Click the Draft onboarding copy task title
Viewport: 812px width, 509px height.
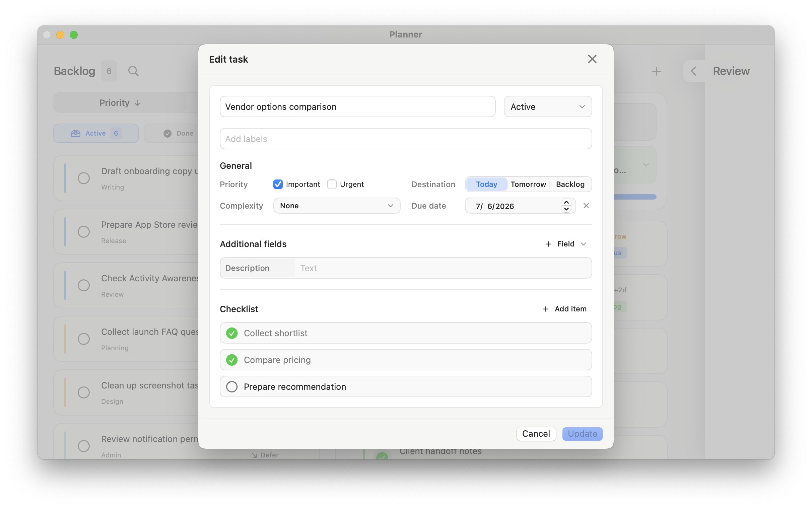coord(150,171)
